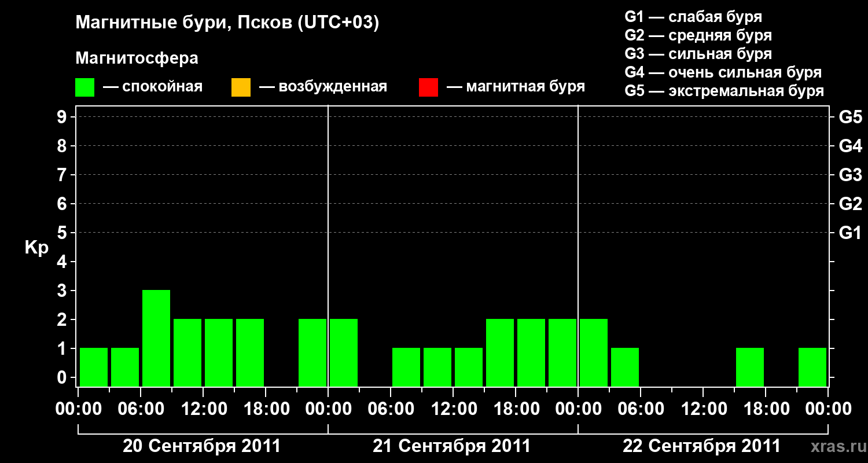
Task: Click the '— спокойная' legend label
Action: [x=153, y=87]
